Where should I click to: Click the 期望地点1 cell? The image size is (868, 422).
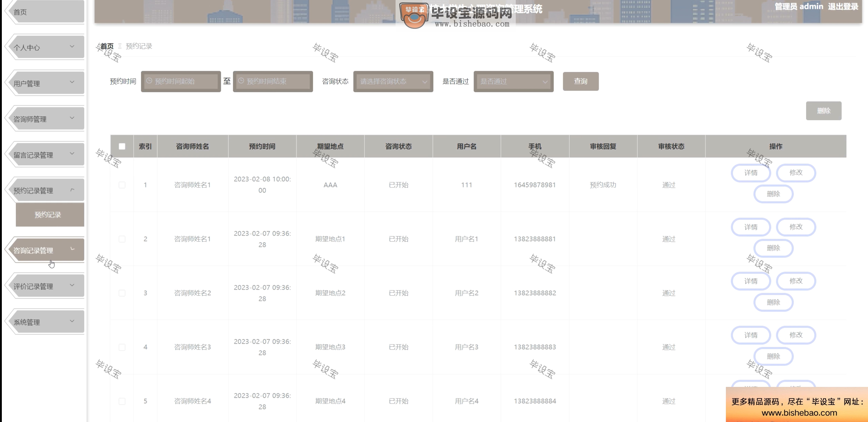[x=330, y=239]
